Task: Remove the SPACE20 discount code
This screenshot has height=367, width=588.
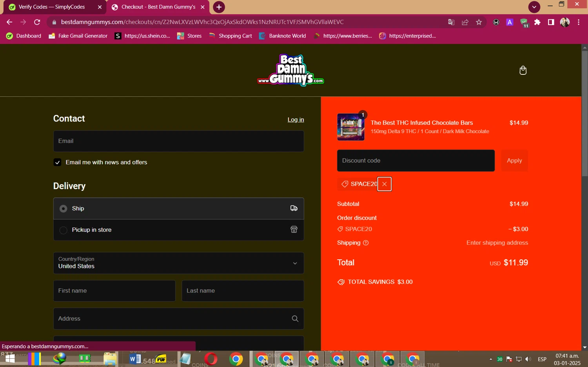Action: pos(384,184)
